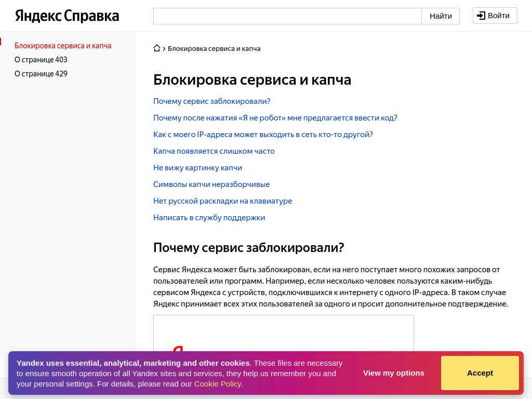Open the Cookie Policy link
The height and width of the screenshot is (399, 532).
point(218,384)
